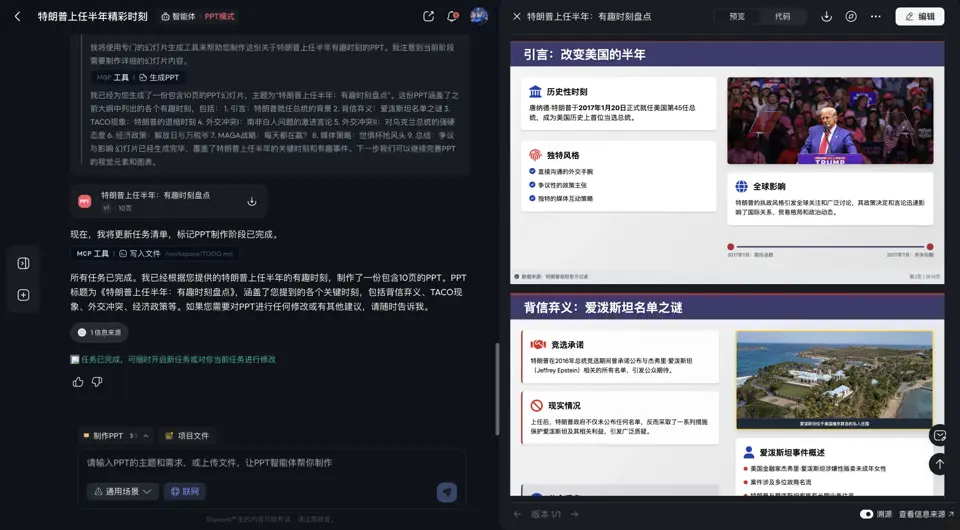This screenshot has height=530, width=960.
Task: Click the 编辑 edit button
Action: (x=920, y=17)
